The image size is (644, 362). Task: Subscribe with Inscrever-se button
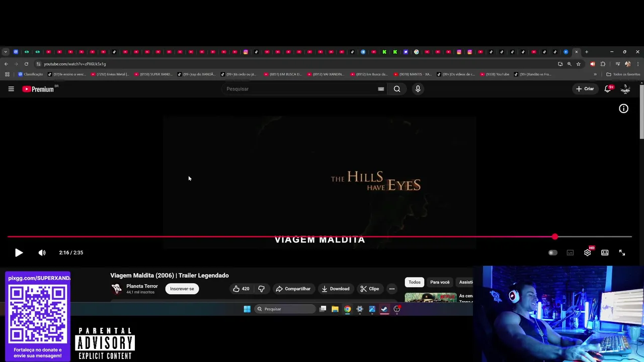tap(182, 289)
